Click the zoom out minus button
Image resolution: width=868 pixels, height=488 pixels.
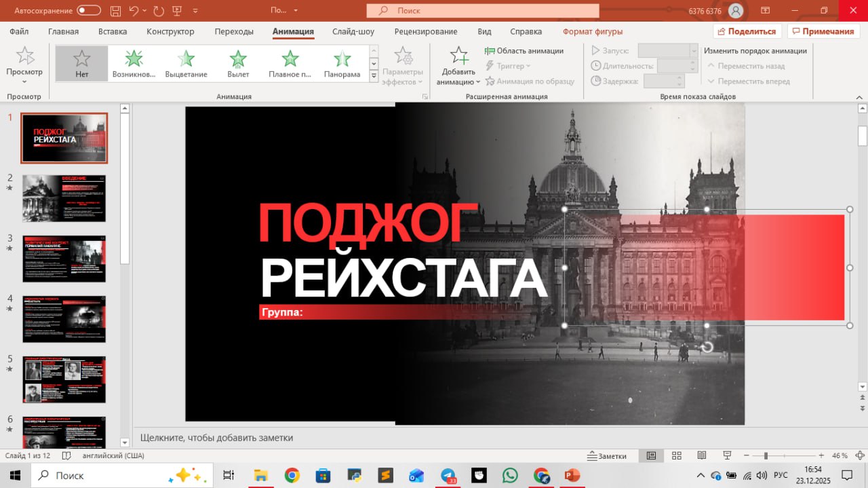click(x=746, y=455)
